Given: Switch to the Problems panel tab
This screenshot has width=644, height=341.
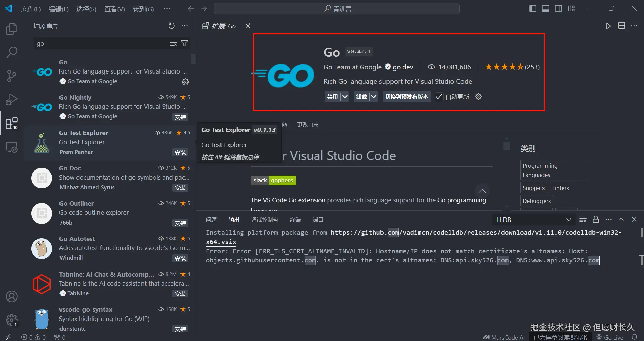Looking at the screenshot, I should pos(211,220).
